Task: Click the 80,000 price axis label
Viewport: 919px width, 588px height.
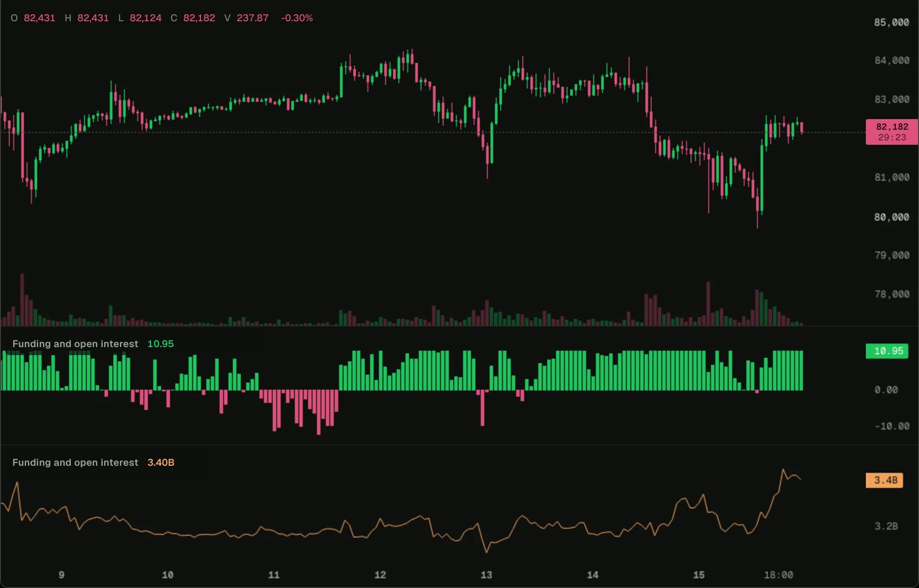Action: (x=891, y=217)
